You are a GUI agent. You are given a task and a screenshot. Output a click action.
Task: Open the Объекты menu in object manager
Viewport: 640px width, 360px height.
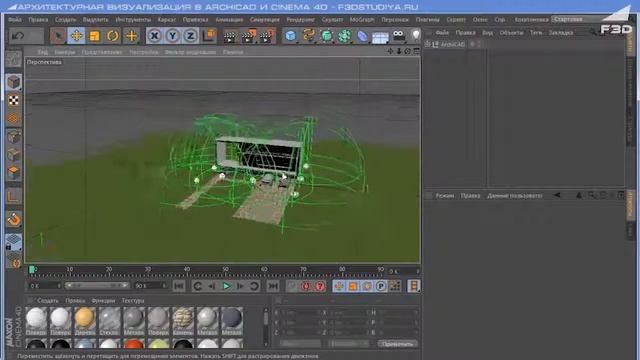point(511,33)
